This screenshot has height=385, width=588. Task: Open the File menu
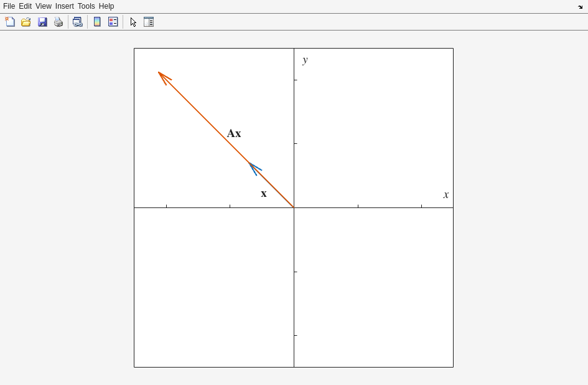point(9,6)
